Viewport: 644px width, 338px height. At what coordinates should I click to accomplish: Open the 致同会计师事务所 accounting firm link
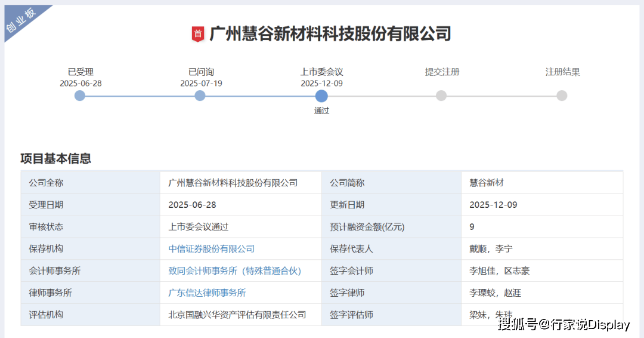(234, 271)
